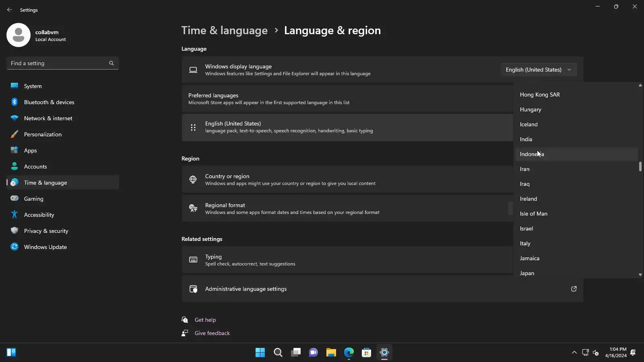Open Windows display language dropdown

[x=539, y=70]
